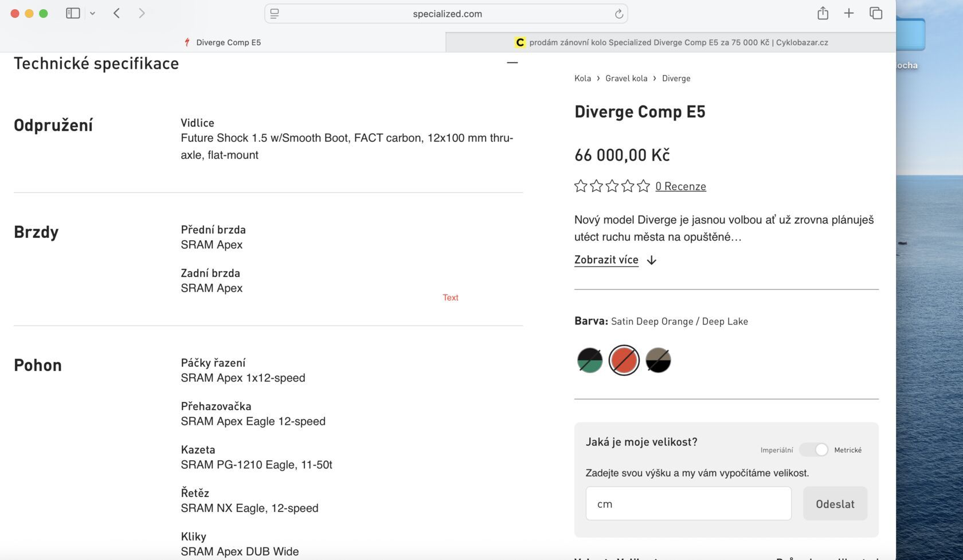Toggle Imperiální/Metrické units switch
The height and width of the screenshot is (560, 963).
coord(814,450)
